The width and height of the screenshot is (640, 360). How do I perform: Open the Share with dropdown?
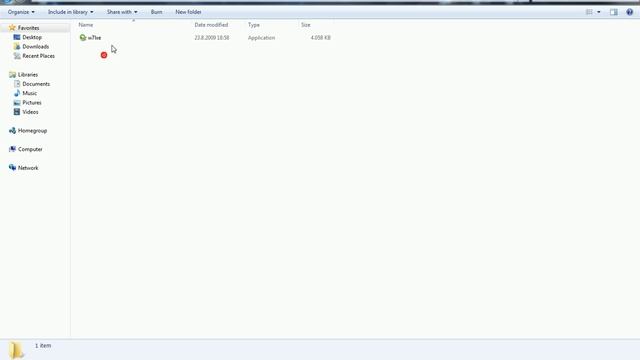(122, 12)
